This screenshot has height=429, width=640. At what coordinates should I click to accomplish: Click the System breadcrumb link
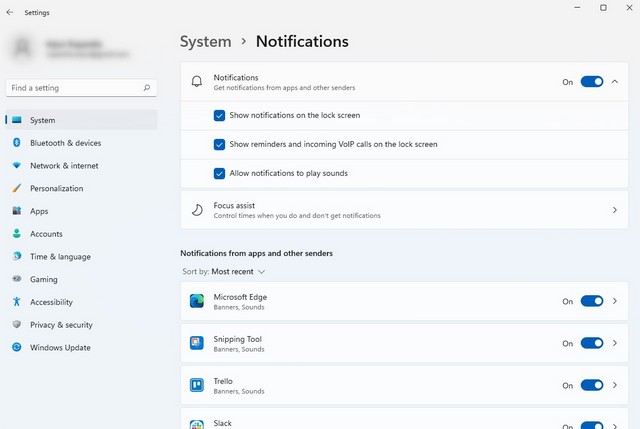206,42
